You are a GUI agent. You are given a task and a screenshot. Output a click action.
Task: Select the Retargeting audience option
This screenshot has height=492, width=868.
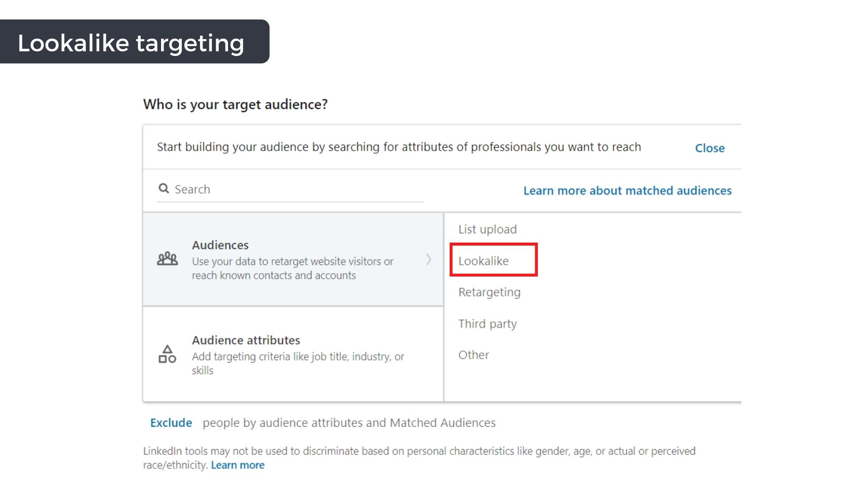(490, 292)
